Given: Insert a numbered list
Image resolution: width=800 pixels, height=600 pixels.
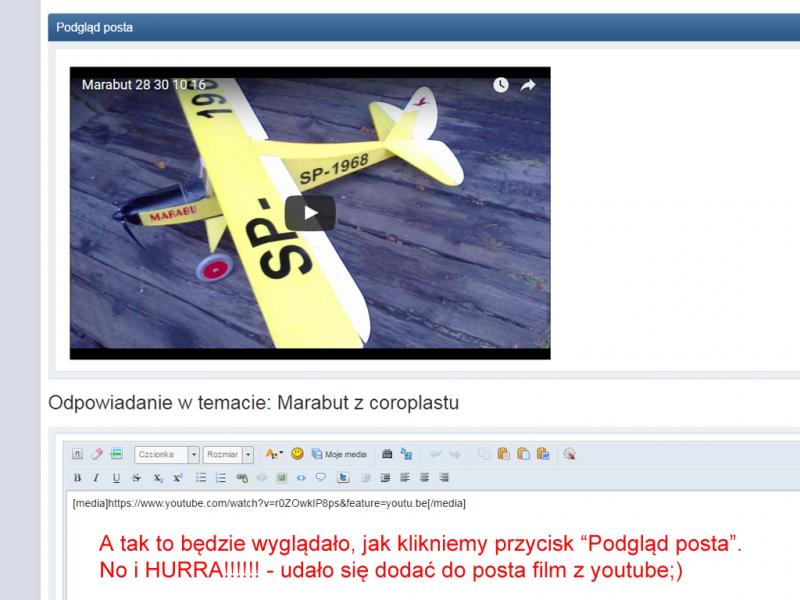Looking at the screenshot, I should click(221, 477).
